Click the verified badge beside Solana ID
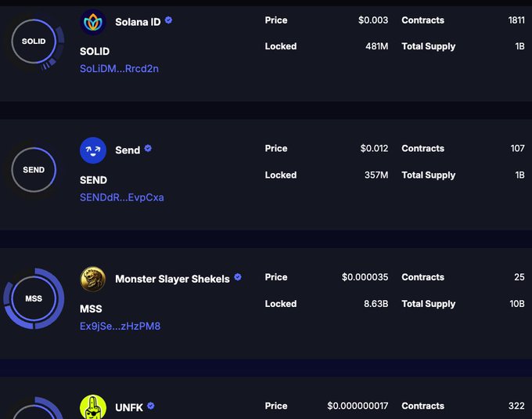The image size is (532, 419). pyautogui.click(x=168, y=20)
